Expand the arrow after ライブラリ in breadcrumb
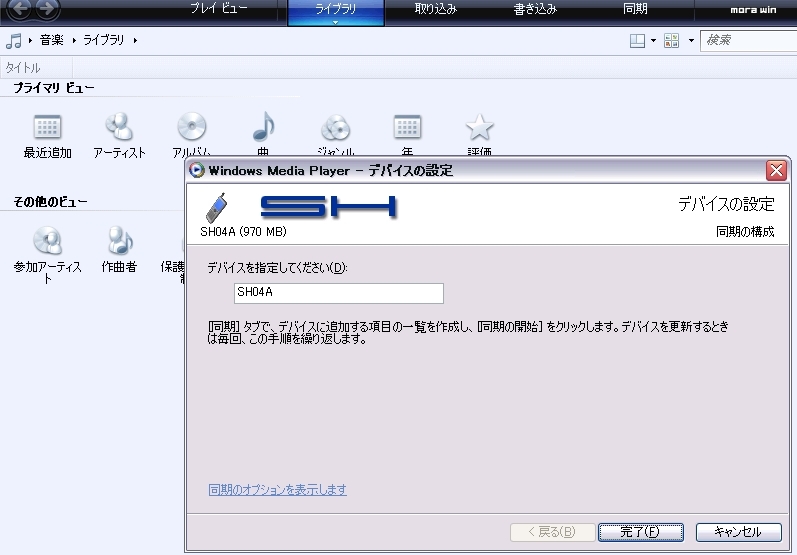The width and height of the screenshot is (797, 555). click(x=135, y=40)
